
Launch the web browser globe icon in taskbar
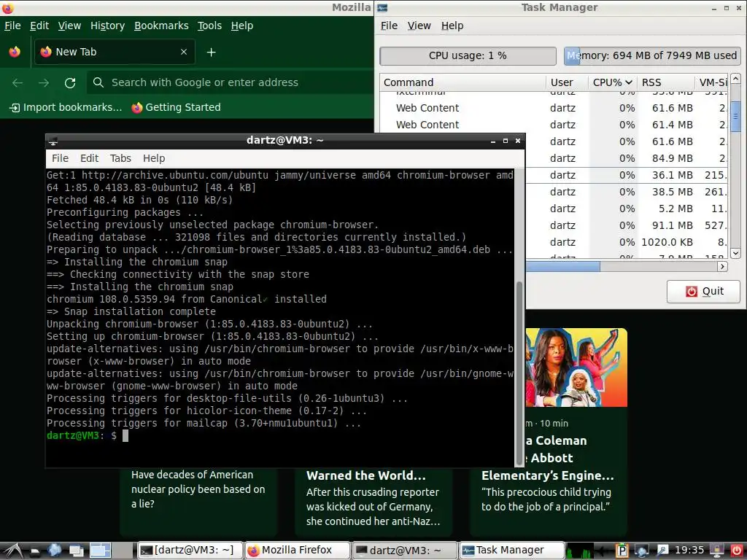pyautogui.click(x=54, y=551)
